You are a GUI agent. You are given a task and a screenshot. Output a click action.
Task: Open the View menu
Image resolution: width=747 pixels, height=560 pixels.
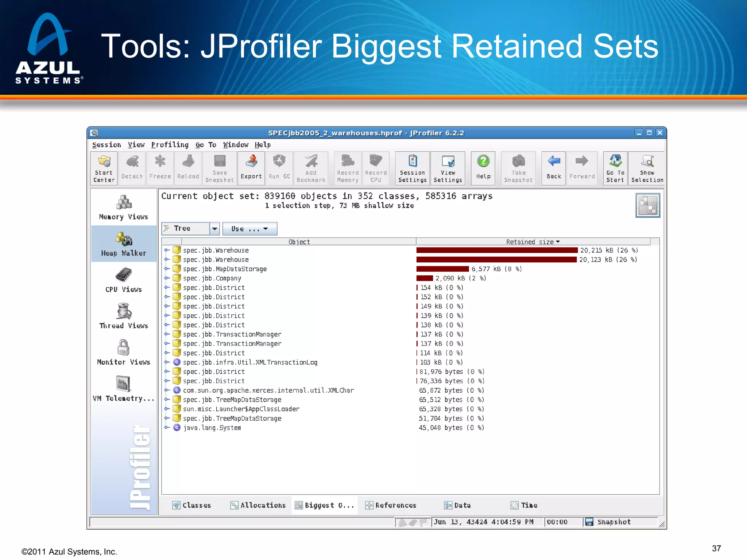tap(136, 145)
